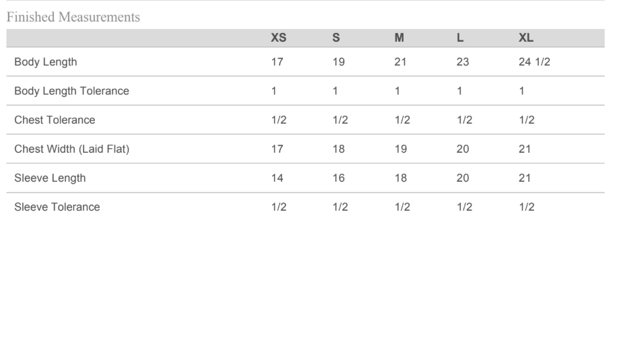Click the Chest Tolerance row label
This screenshot has height=352, width=644.
55,120
